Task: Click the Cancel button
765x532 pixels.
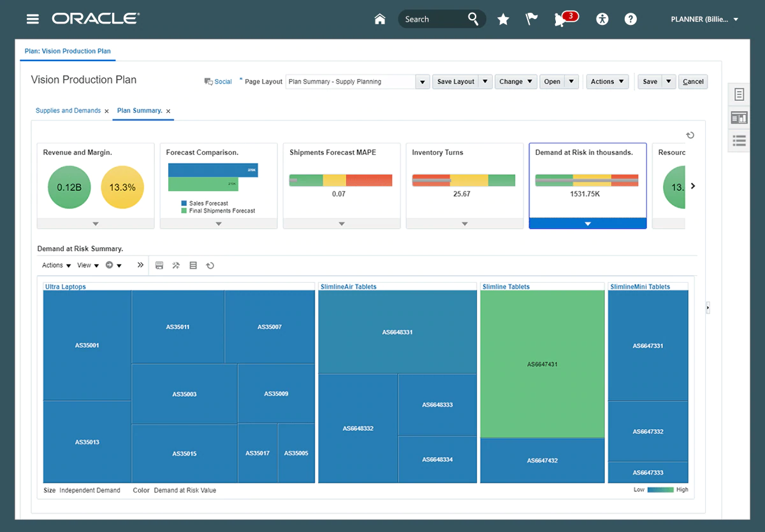Action: [693, 82]
